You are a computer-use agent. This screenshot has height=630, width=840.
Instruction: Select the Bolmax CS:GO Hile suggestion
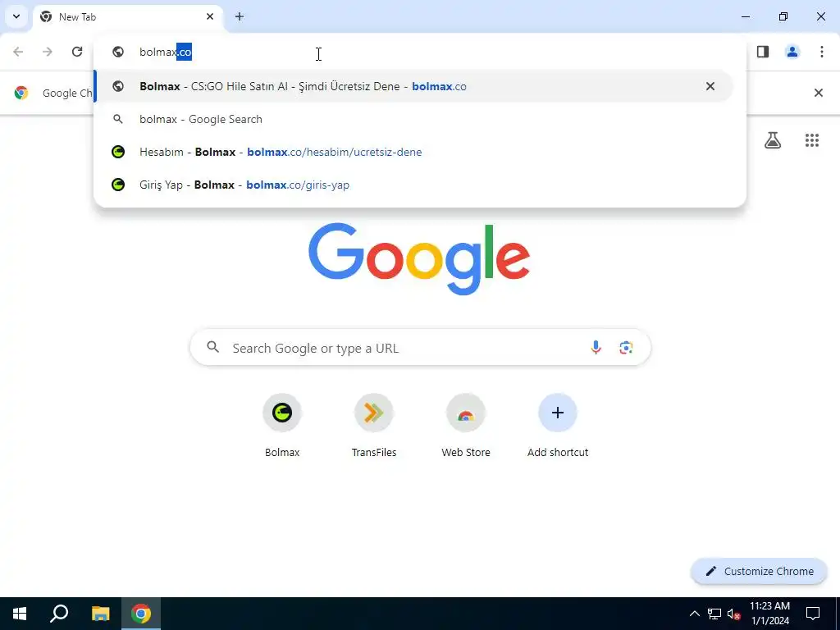click(413, 86)
